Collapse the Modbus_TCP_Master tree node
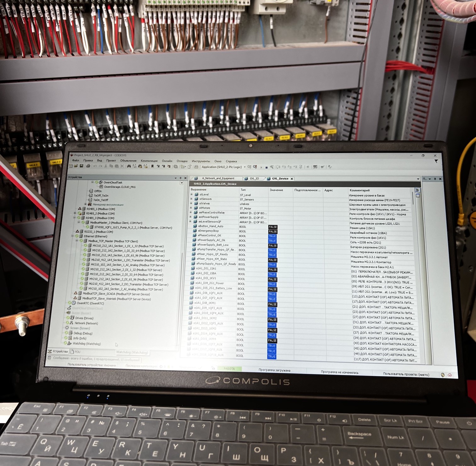Screen dimensions: 476x466 click(76, 241)
